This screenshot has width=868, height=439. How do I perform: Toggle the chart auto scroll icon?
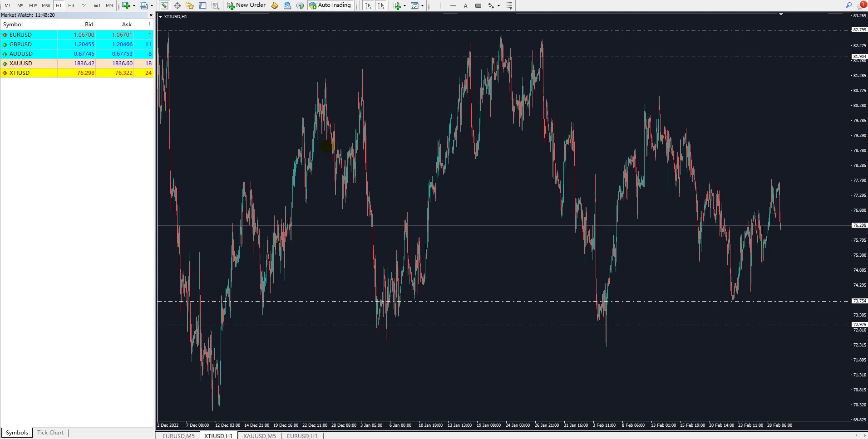click(x=368, y=5)
